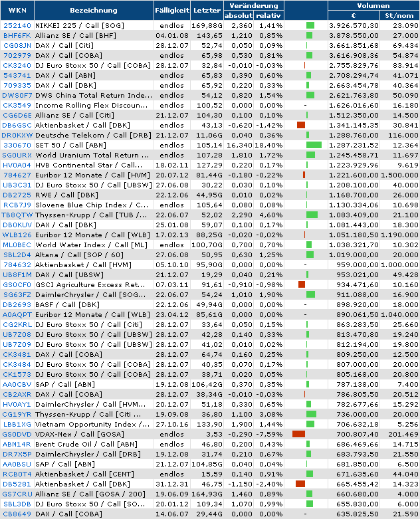Follow the GS0CF0 link
This screenshot has height=519, width=420.
pyautogui.click(x=17, y=284)
